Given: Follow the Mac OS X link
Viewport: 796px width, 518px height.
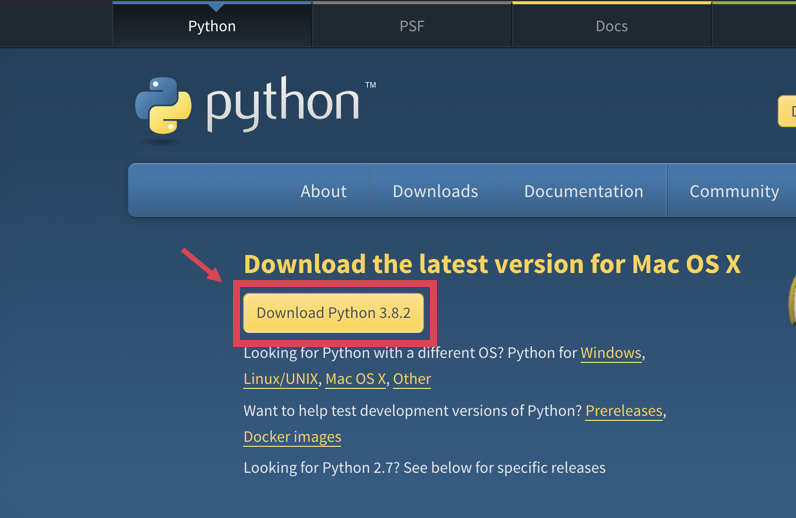Looking at the screenshot, I should 355,379.
